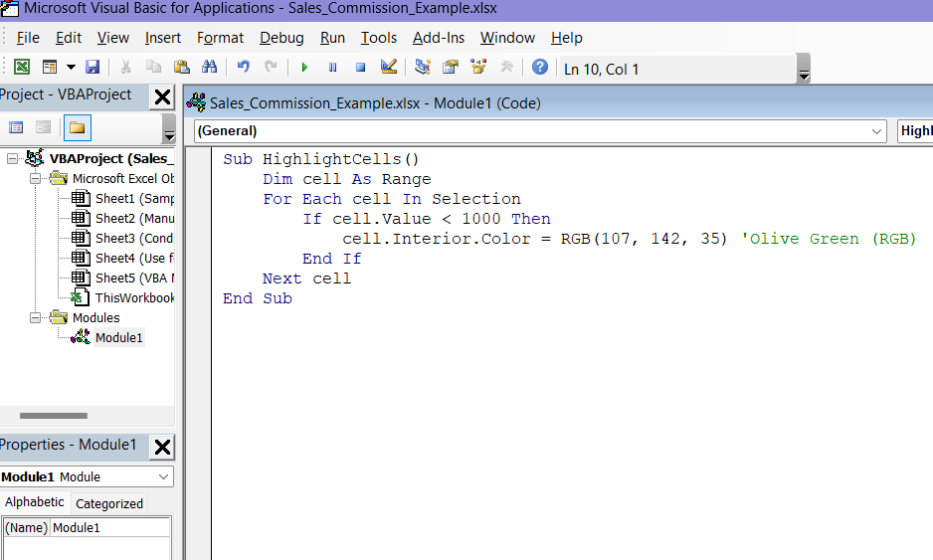This screenshot has height=560, width=933.
Task: Open Module1 object dropdown in Properties
Action: (164, 476)
